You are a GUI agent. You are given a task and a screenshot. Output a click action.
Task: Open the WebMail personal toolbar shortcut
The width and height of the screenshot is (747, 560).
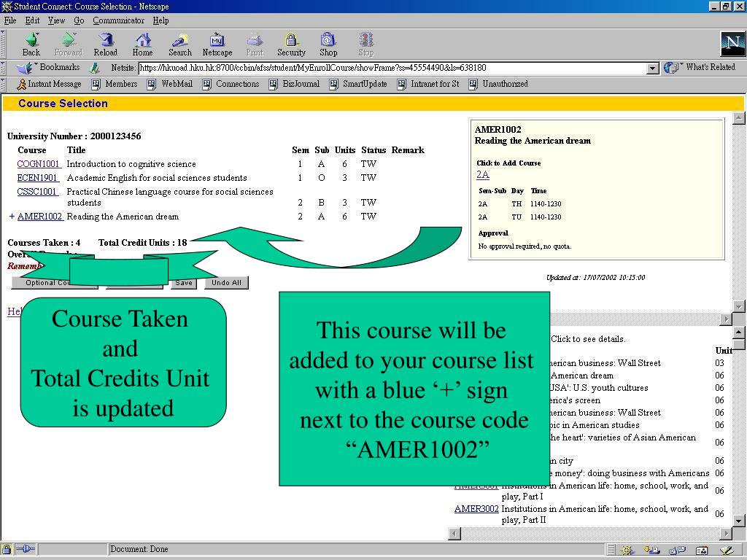169,84
